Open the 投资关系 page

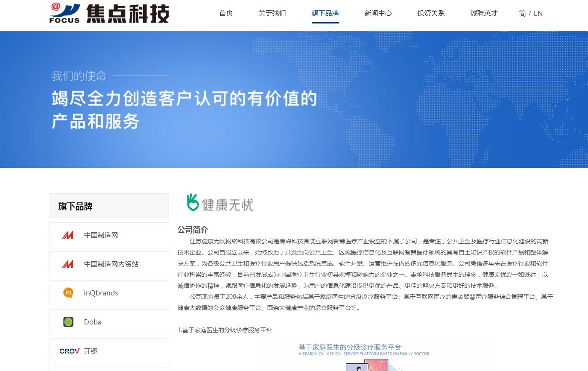pyautogui.click(x=431, y=13)
